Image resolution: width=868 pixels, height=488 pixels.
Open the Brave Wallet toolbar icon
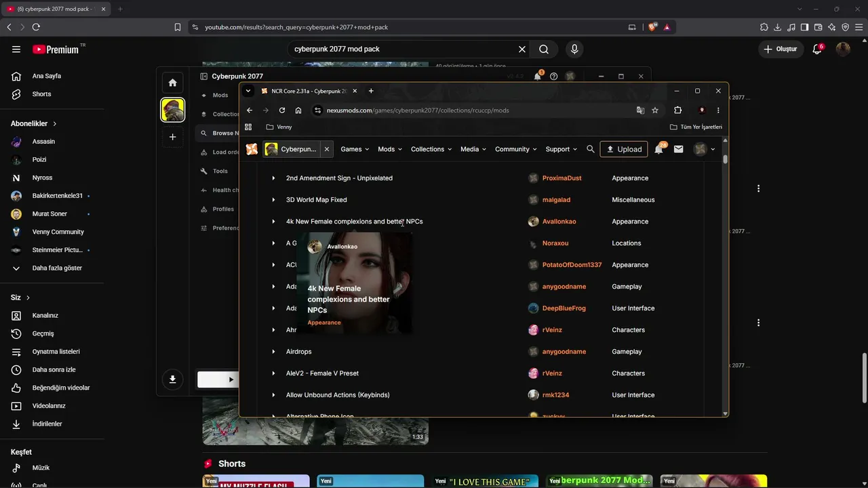click(x=818, y=27)
